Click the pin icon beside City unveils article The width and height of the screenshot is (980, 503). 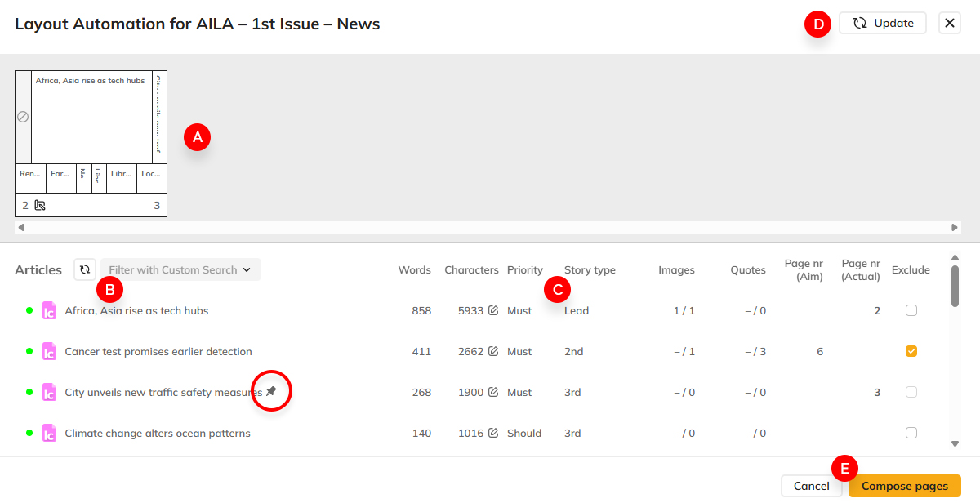coord(271,392)
